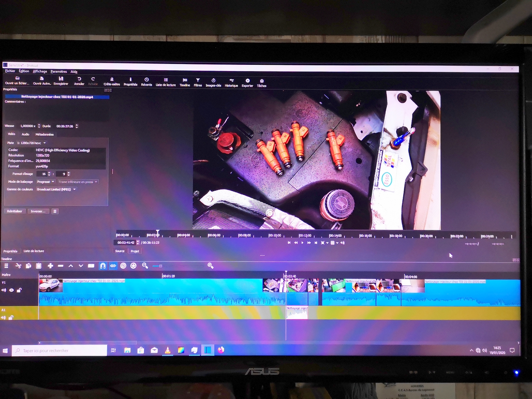
Task: Zoom in the timeline with the magnifier plus
Action: 210,266
